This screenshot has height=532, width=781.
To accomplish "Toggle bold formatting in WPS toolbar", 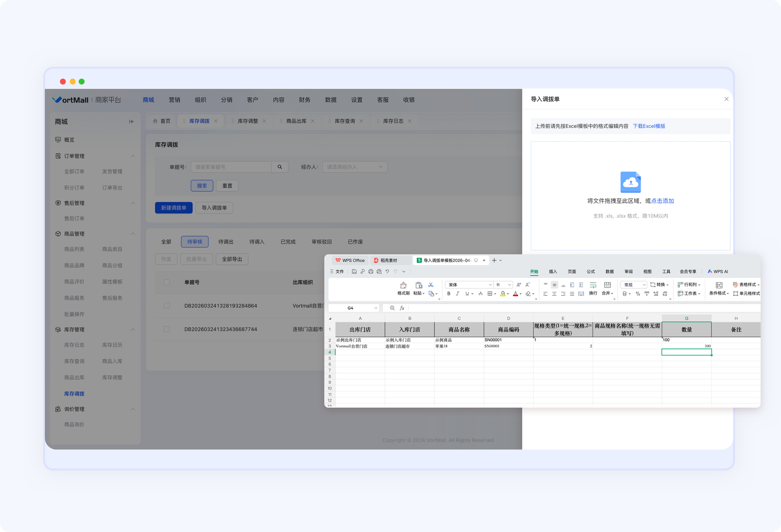I will pyautogui.click(x=449, y=294).
